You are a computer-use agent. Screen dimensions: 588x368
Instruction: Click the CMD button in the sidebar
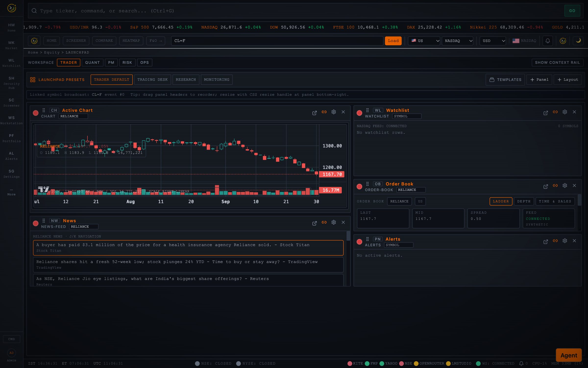pyautogui.click(x=12, y=339)
